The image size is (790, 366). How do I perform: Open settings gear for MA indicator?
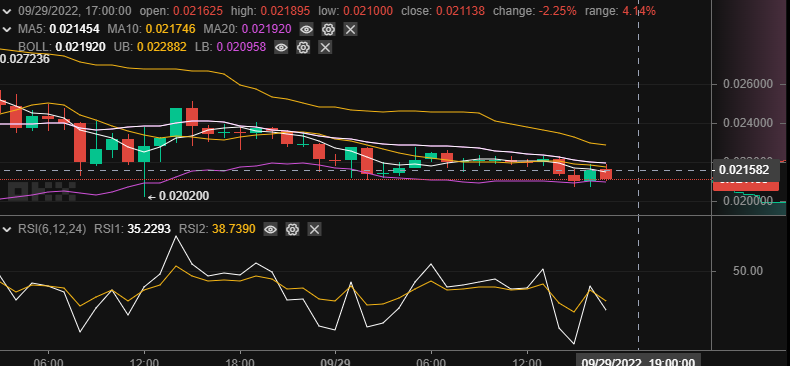pyautogui.click(x=328, y=29)
